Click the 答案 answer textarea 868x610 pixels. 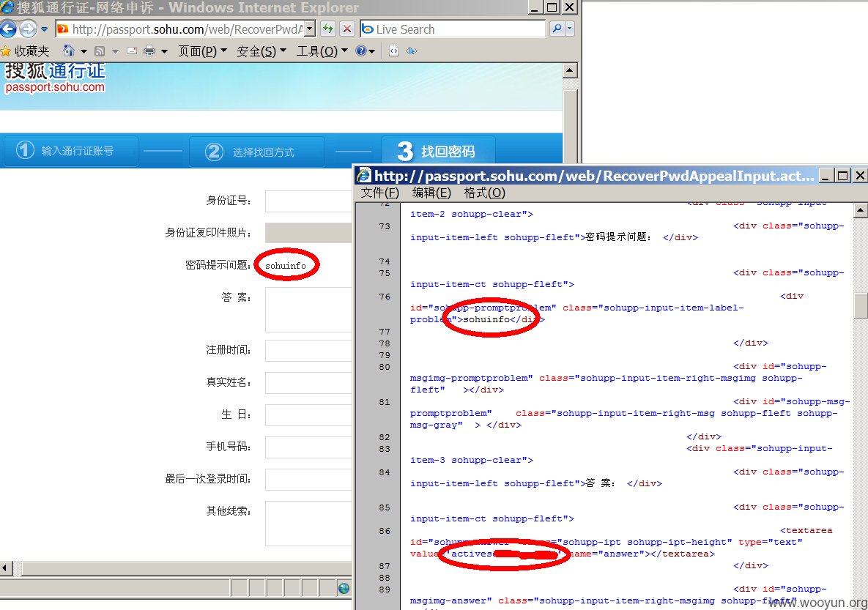point(308,310)
